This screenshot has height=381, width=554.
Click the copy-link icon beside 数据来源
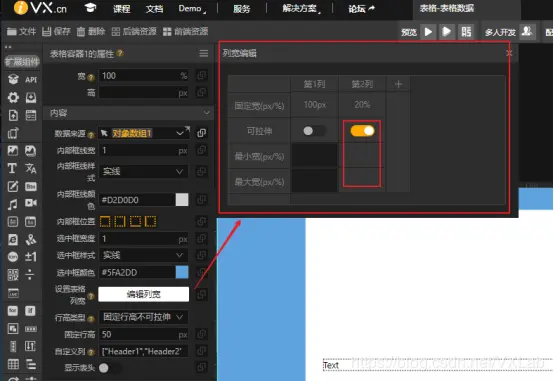tap(201, 133)
